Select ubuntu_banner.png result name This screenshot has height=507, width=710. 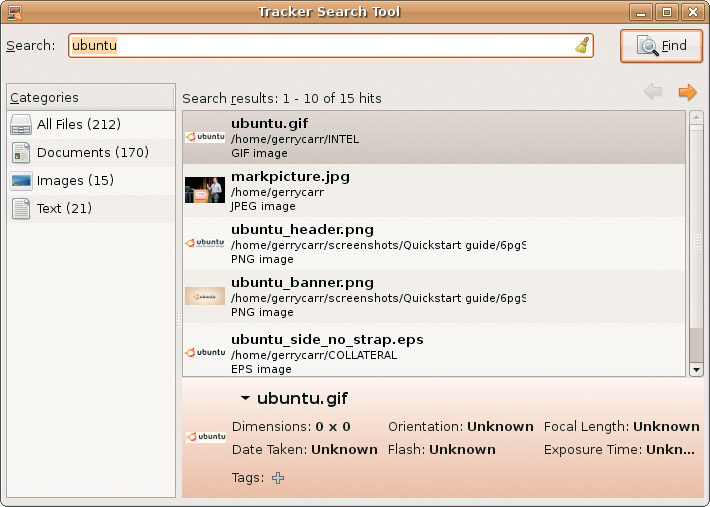pos(302,282)
